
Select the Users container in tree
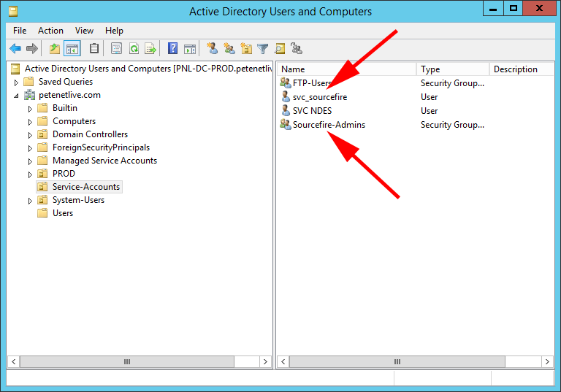point(63,213)
